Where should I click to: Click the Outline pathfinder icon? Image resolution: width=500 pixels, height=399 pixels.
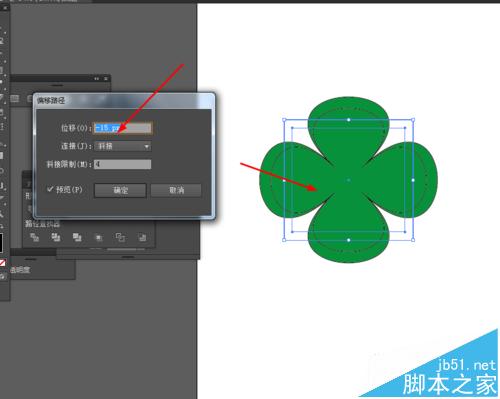pyautogui.click(x=120, y=237)
